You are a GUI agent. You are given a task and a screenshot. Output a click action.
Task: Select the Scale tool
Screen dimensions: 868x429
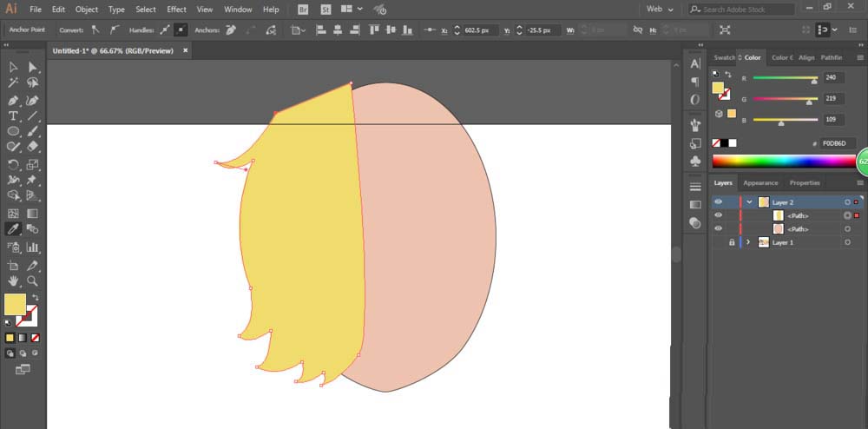point(33,164)
